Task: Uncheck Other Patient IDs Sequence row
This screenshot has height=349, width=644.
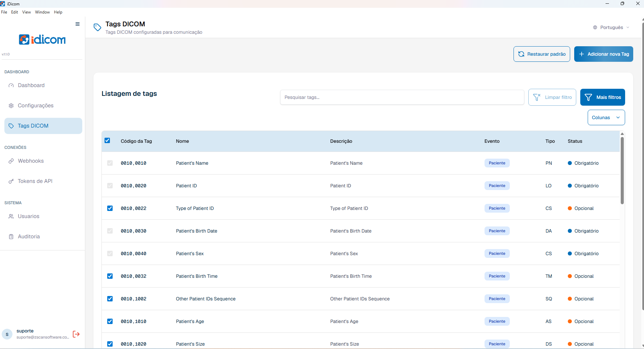Action: (110, 299)
